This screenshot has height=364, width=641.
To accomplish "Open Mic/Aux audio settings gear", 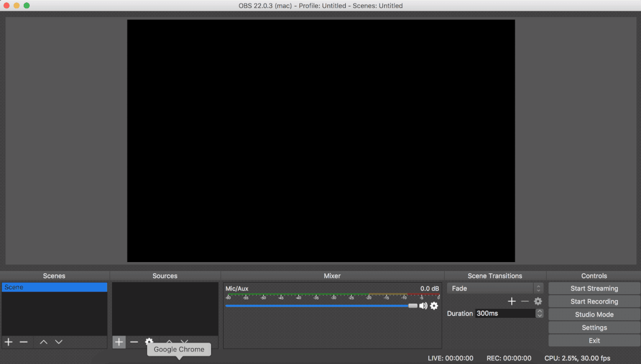I will tap(434, 306).
